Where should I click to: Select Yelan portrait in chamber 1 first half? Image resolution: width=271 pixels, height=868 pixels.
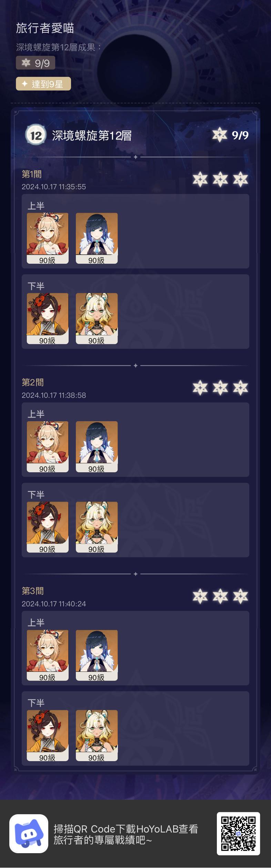coord(97,238)
